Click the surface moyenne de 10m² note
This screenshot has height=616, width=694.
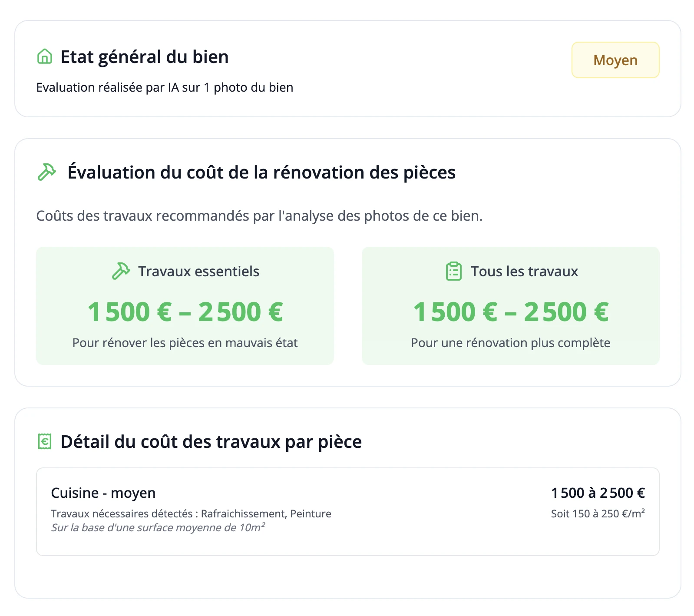click(158, 527)
